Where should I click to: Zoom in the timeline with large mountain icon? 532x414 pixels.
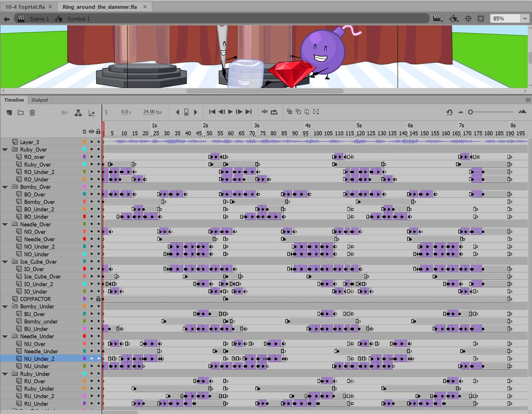522,112
